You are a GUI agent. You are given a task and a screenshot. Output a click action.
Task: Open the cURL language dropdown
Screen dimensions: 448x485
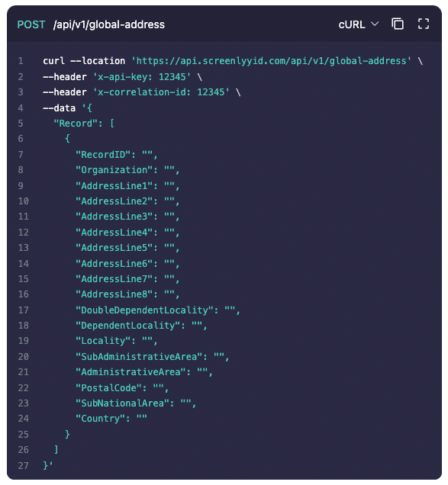coord(358,24)
